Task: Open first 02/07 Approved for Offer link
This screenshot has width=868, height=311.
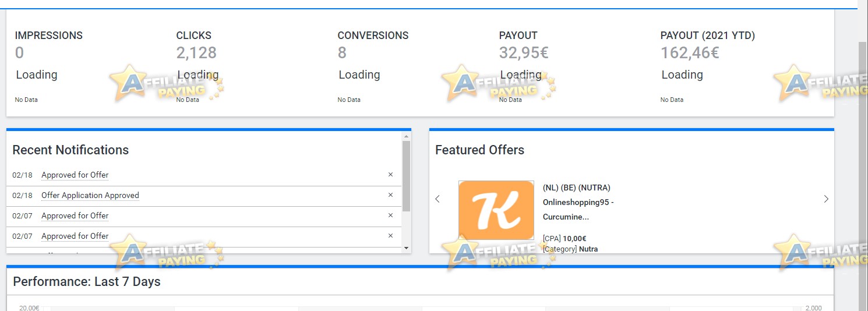Action: point(75,215)
